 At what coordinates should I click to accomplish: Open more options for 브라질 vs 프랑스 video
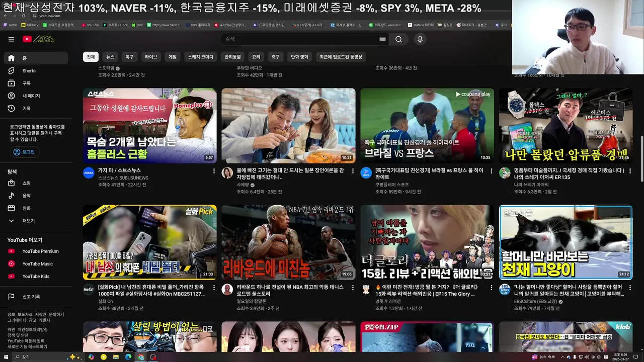[491, 171]
